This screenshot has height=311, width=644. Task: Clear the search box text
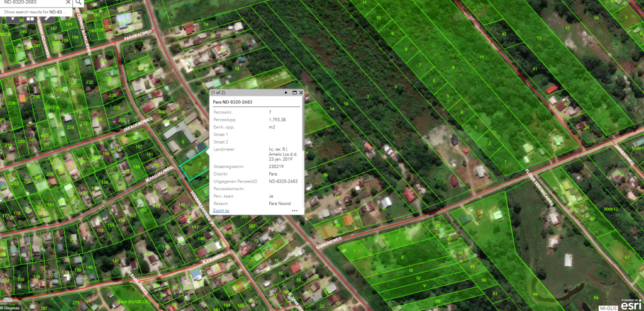(69, 3)
